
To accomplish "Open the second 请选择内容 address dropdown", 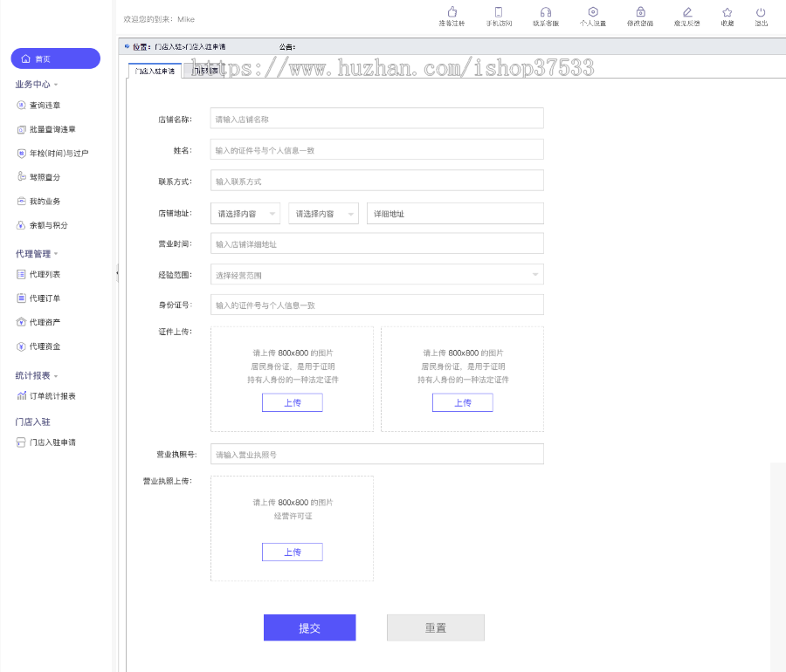I will click(x=324, y=214).
